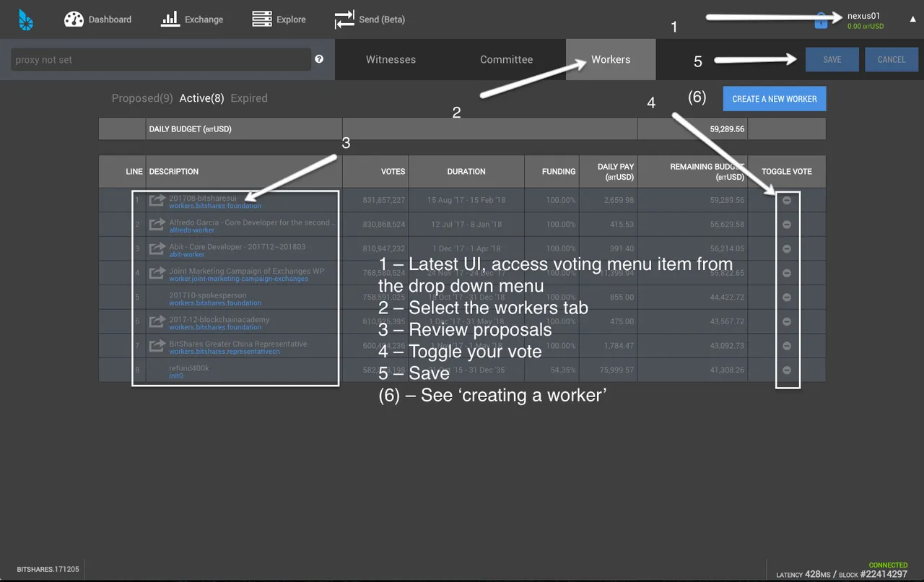This screenshot has width=924, height=582.
Task: Click the 'refund400k' worker name
Action: click(x=189, y=368)
